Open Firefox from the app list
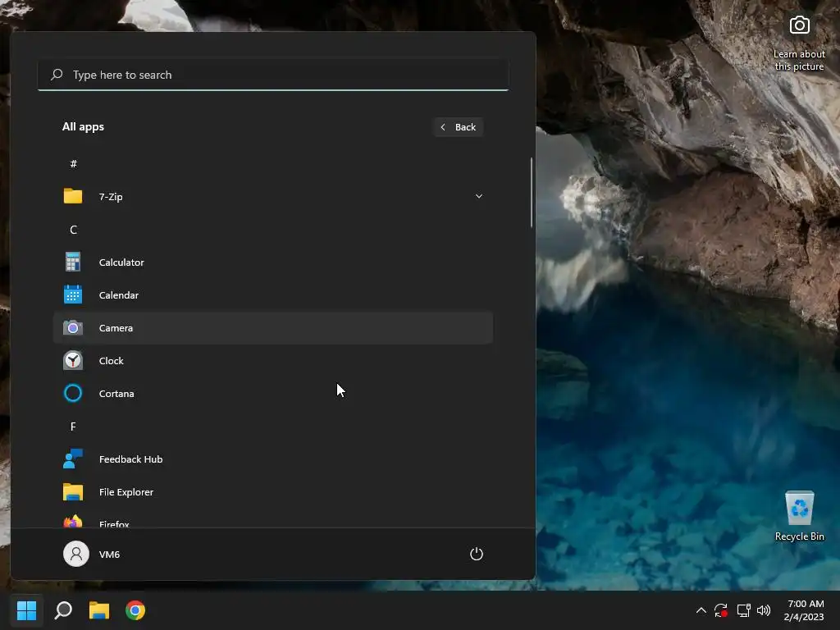Screen dimensions: 840x630 click(272, 520)
